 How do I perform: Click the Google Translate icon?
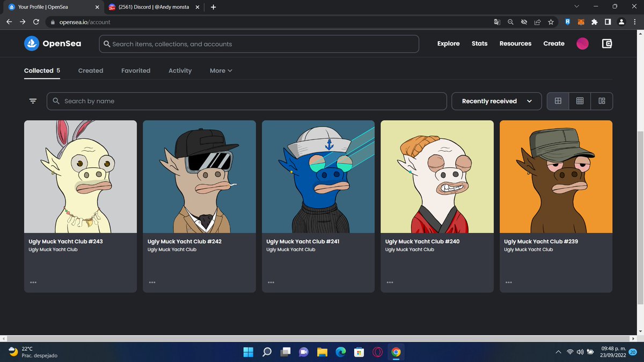pos(497,22)
